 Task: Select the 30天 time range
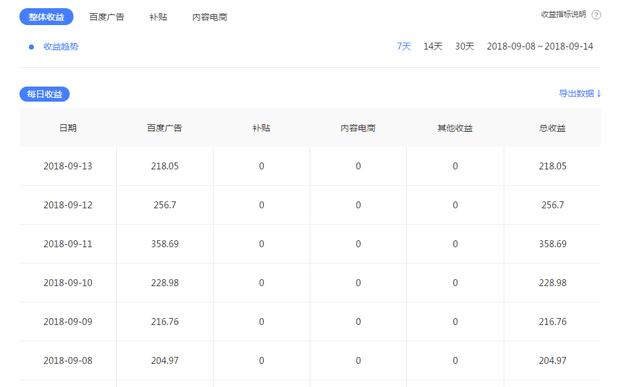coord(465,46)
